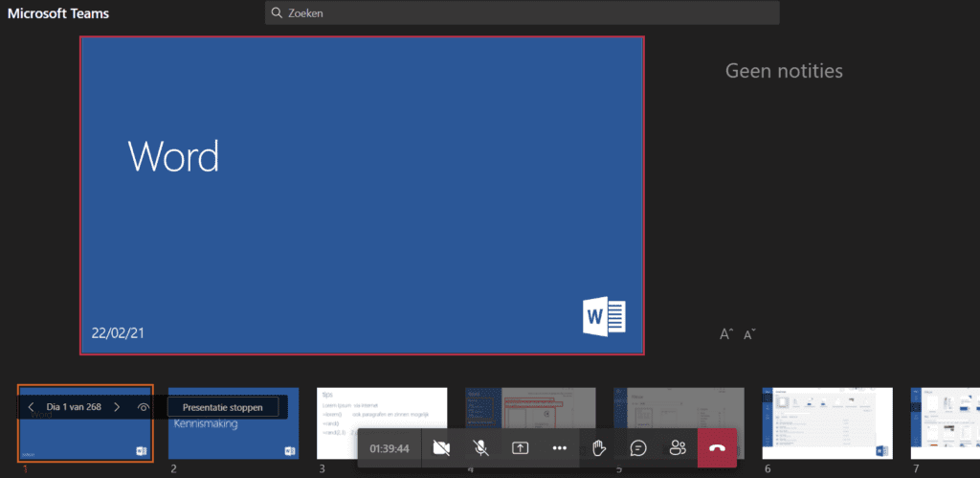Decrease notes font size icon
Viewport: 980px width, 478px height.
click(749, 334)
